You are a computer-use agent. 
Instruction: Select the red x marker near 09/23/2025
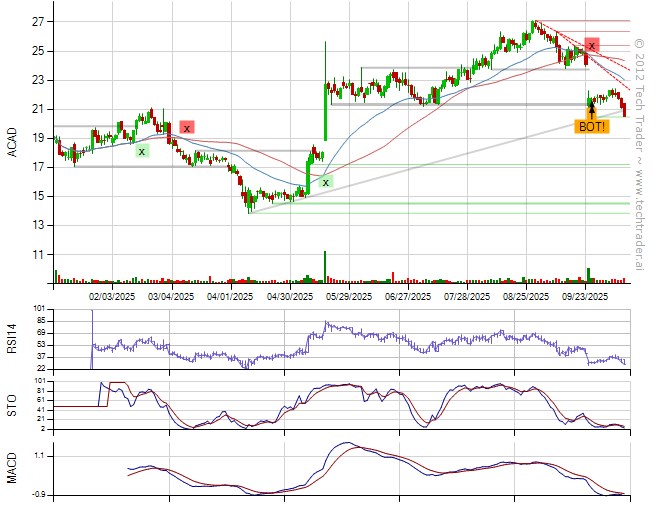592,46
